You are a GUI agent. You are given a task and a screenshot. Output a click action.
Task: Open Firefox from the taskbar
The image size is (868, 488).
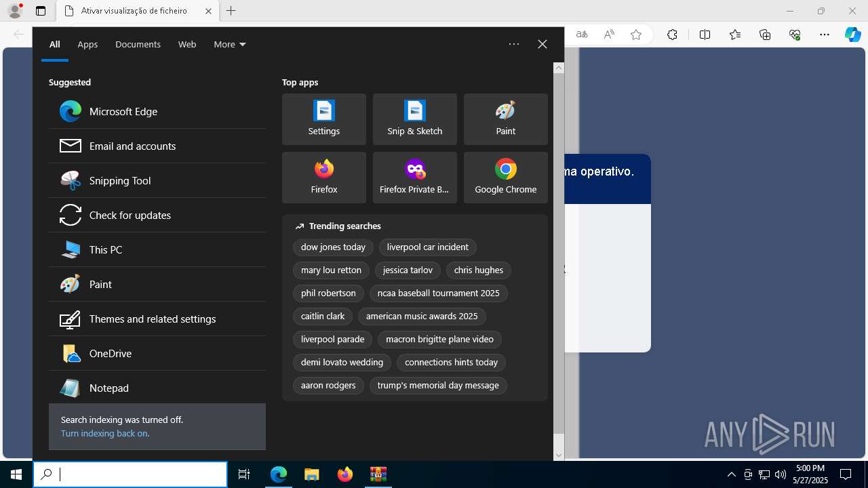pyautogui.click(x=344, y=474)
